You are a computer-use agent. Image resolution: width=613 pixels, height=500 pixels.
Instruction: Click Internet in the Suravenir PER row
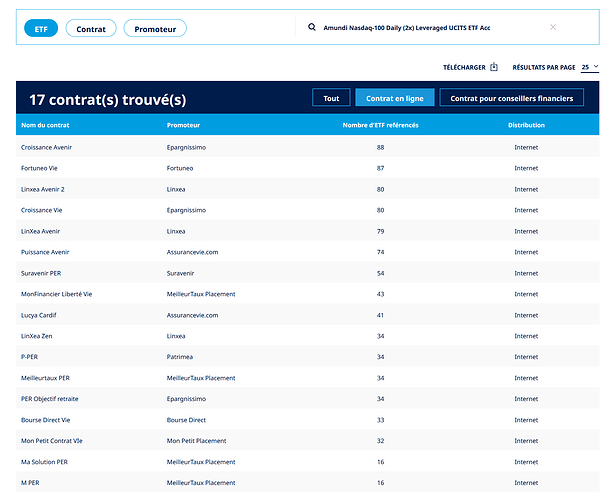(526, 273)
